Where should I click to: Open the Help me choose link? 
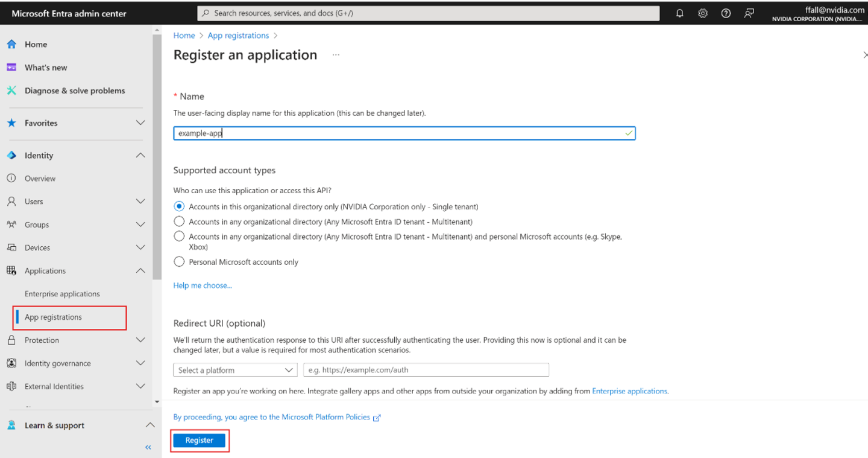203,285
